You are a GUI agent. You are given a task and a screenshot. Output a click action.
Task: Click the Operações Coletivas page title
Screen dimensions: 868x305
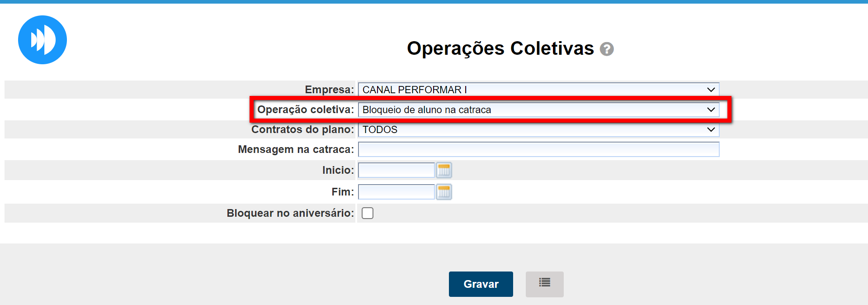[x=500, y=48]
